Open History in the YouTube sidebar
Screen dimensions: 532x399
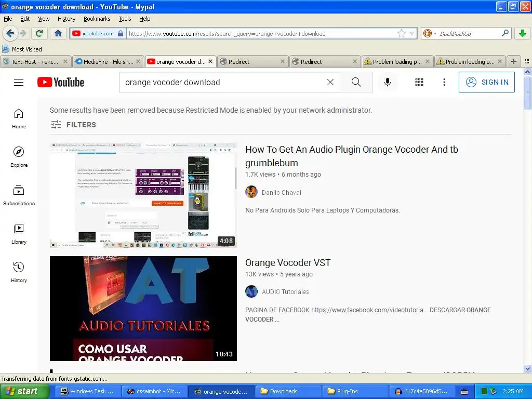19,272
